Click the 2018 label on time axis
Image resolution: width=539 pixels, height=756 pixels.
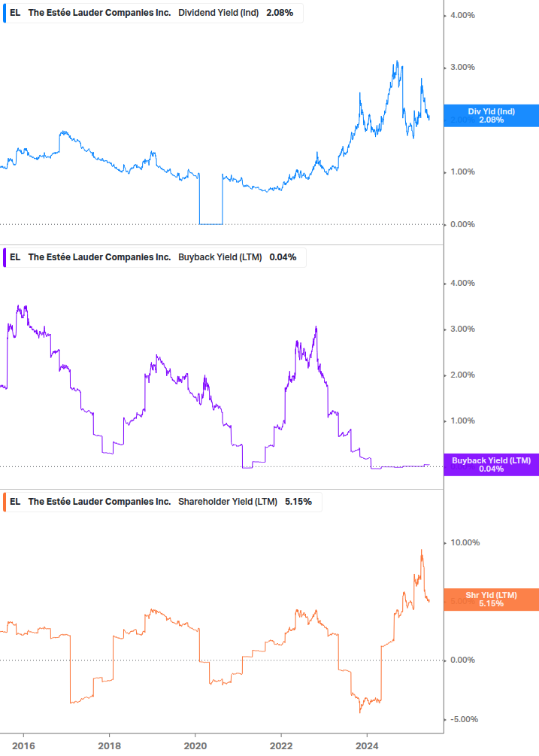click(x=109, y=746)
